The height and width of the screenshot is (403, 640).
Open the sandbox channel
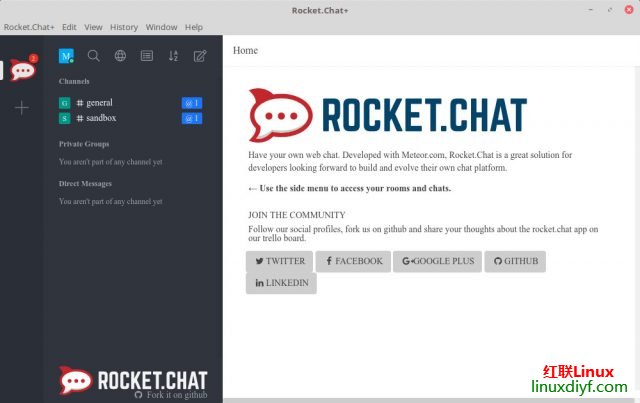[x=101, y=118]
